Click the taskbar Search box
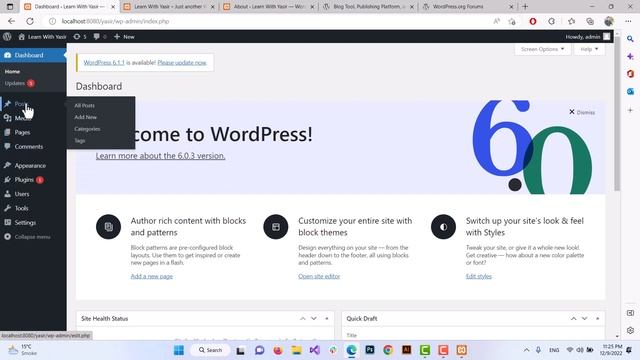This screenshot has width=640, height=360. pos(210,350)
